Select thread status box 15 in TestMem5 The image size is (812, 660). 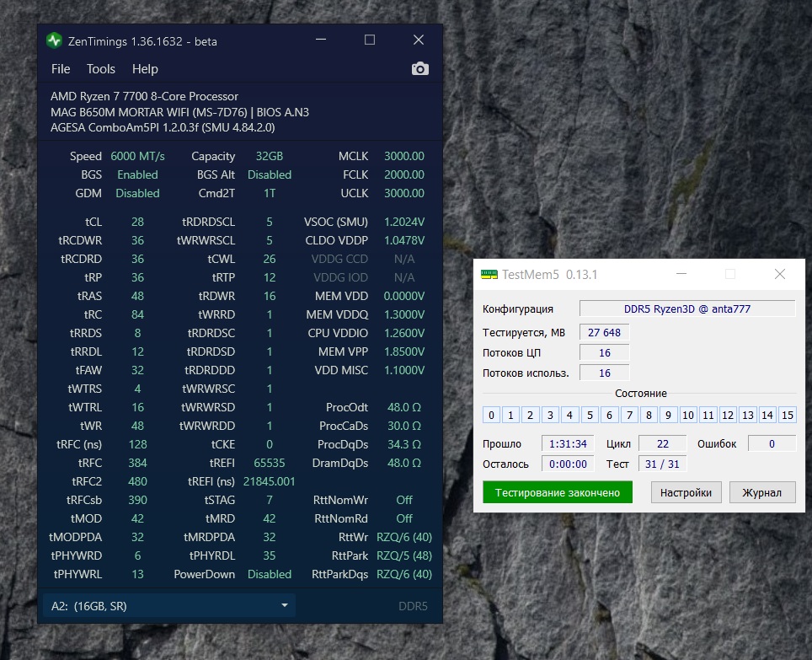point(787,415)
